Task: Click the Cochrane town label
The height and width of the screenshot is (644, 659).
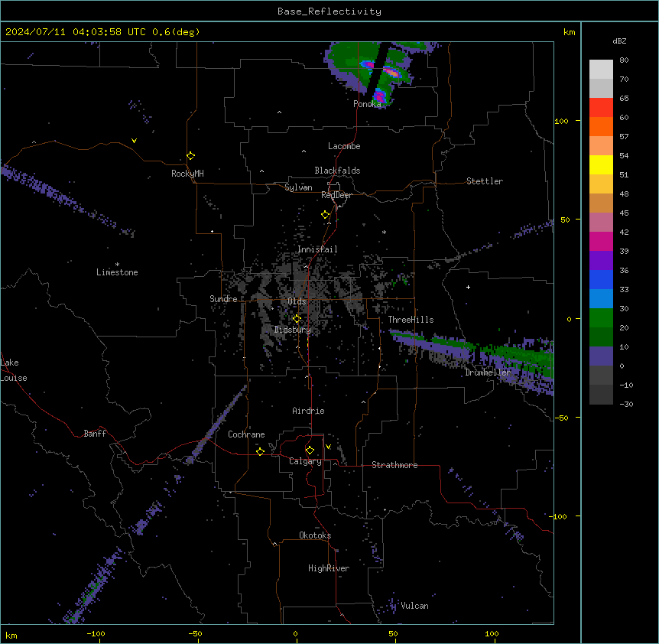Action: [246, 434]
